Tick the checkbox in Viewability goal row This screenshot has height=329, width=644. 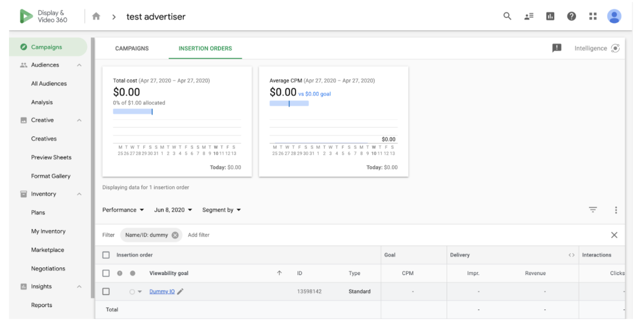[x=106, y=273]
